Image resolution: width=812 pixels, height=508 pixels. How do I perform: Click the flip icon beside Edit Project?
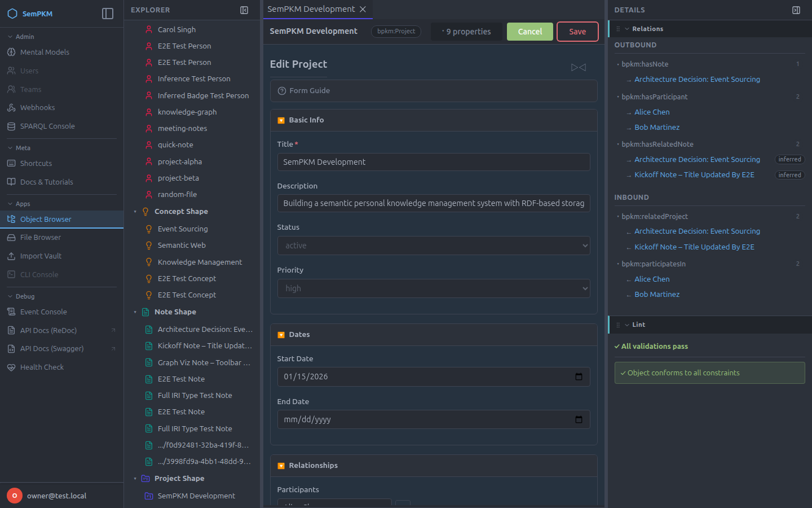tap(579, 67)
